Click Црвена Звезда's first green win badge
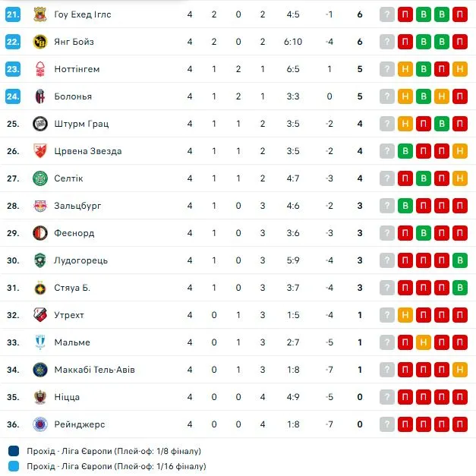This screenshot has width=476, height=476. click(405, 151)
